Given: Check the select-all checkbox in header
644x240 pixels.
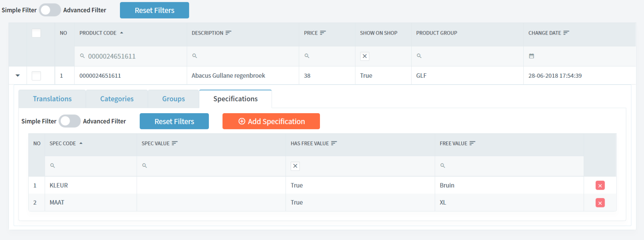Looking at the screenshot, I should (36, 33).
